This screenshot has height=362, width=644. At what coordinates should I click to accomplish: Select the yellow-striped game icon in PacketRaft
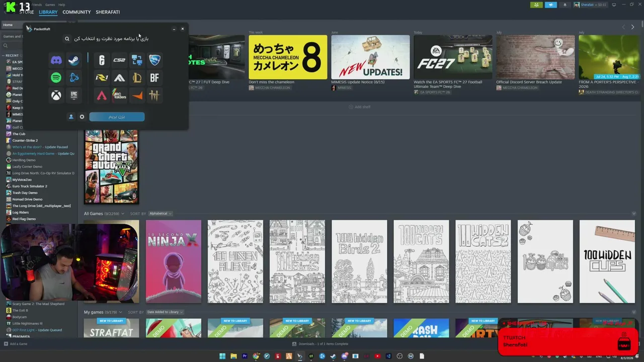click(102, 77)
